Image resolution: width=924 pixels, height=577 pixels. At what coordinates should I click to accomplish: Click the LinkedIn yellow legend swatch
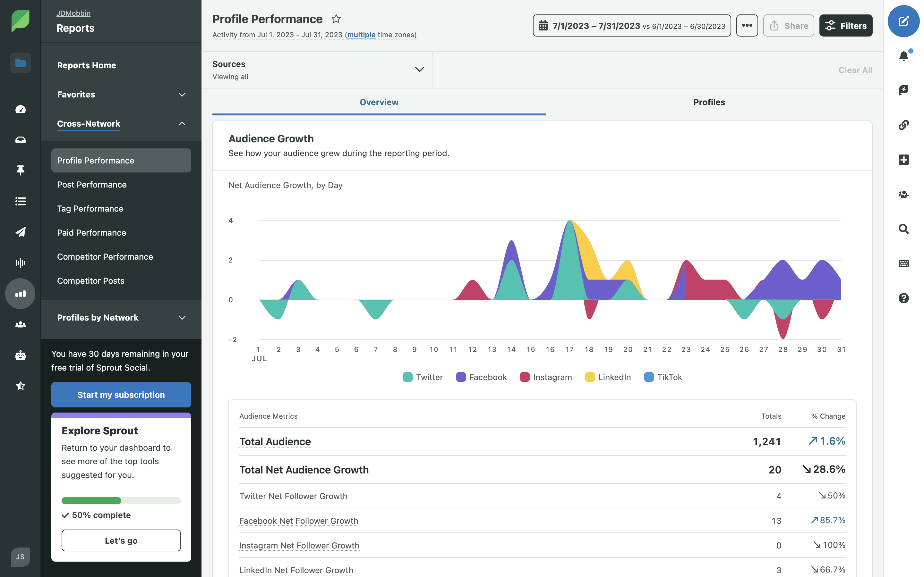click(589, 377)
